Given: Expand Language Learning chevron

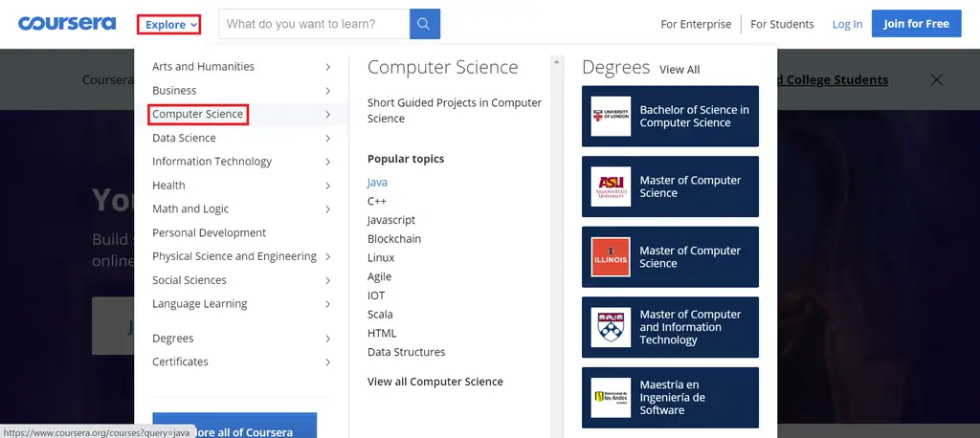Looking at the screenshot, I should tap(327, 304).
